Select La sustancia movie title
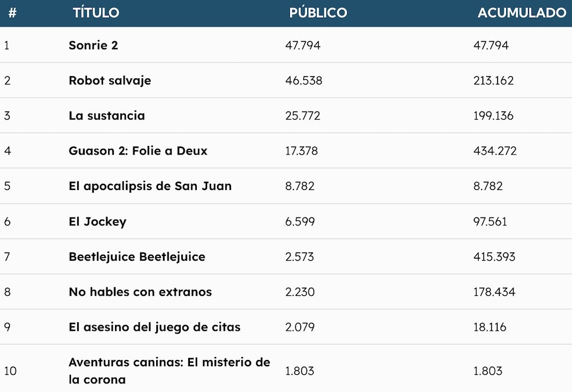Screen dimensions: 572x392 tap(107, 116)
